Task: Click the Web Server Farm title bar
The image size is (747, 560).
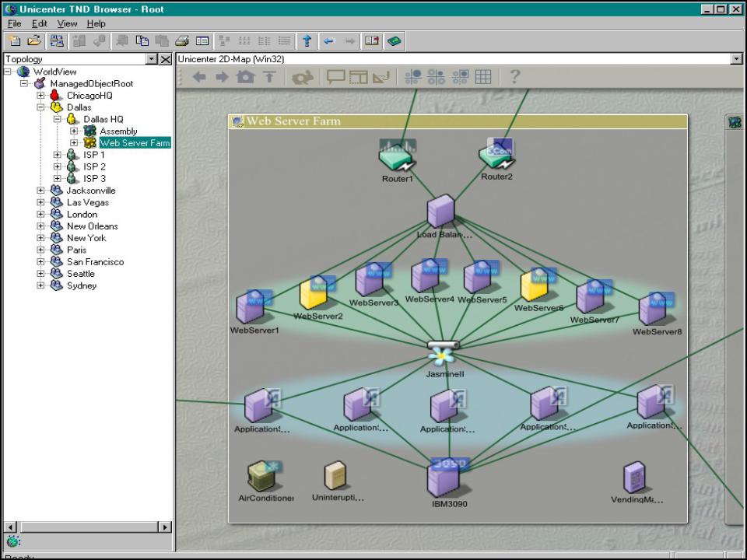Action: tap(458, 121)
